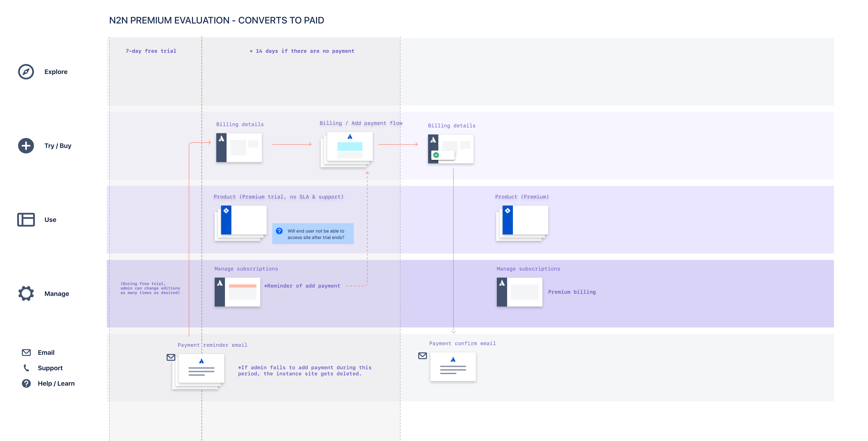Click the green checkmark on Billing details card
The image size is (868, 441).
tap(436, 155)
